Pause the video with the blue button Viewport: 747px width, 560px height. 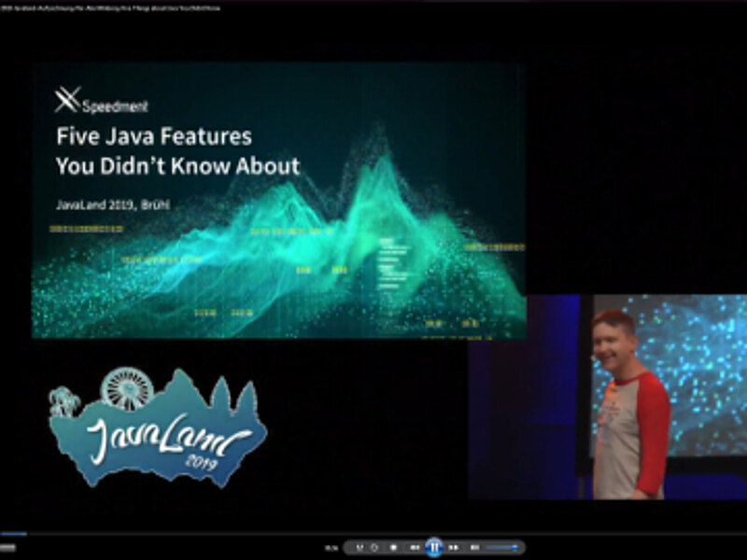coord(433,547)
